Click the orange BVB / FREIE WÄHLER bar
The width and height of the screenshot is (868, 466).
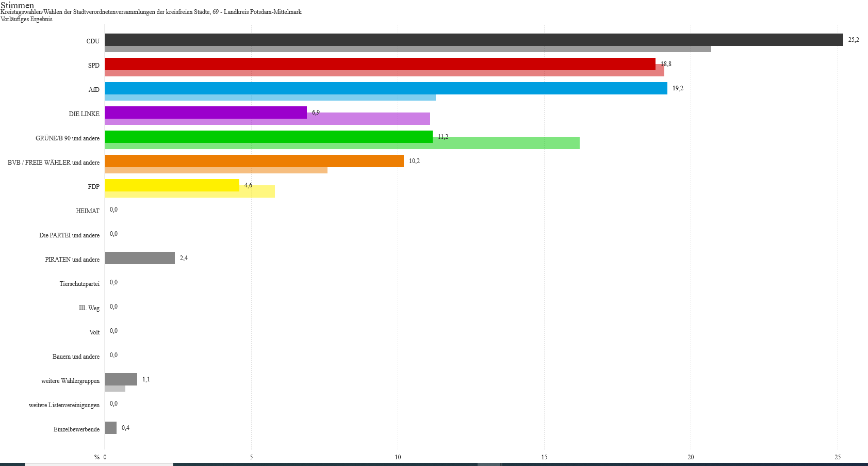pos(254,161)
